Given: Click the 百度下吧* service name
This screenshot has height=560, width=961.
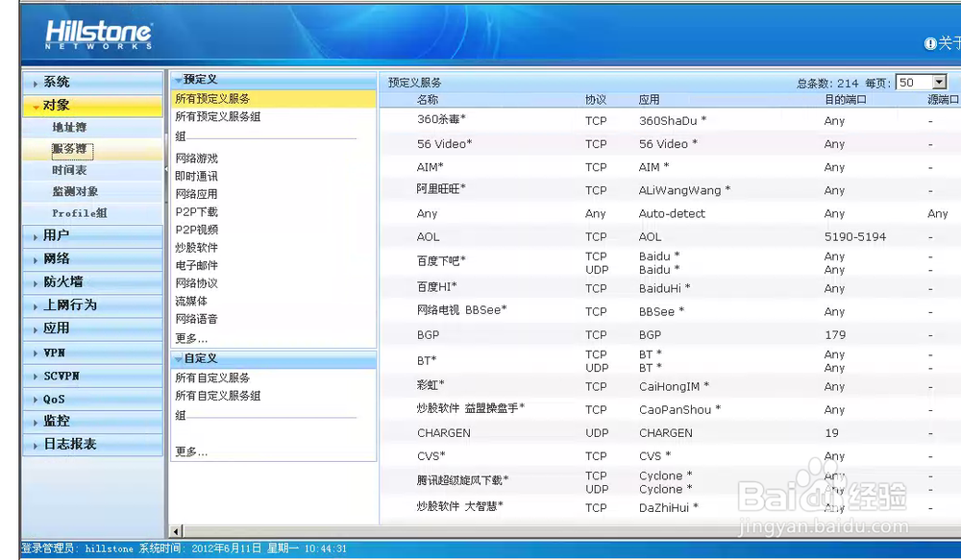Looking at the screenshot, I should click(x=441, y=261).
